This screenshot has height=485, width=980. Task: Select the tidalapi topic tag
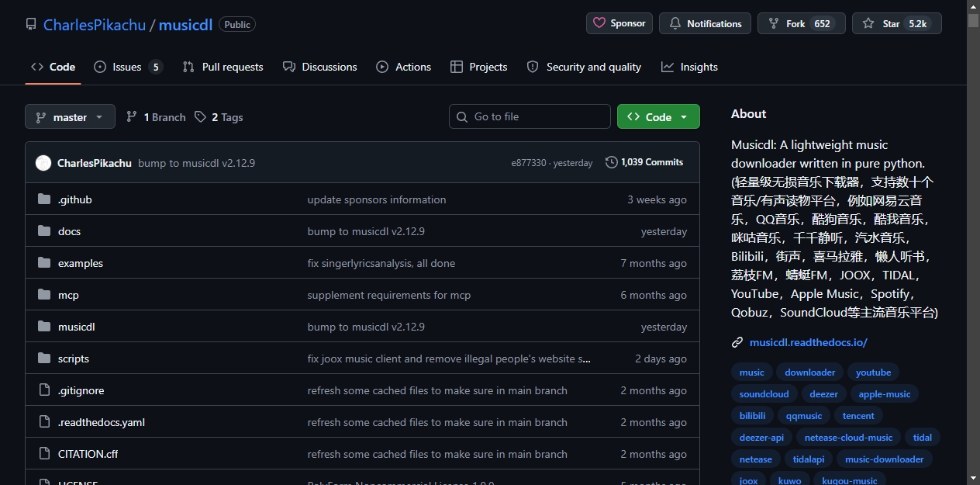pos(808,459)
